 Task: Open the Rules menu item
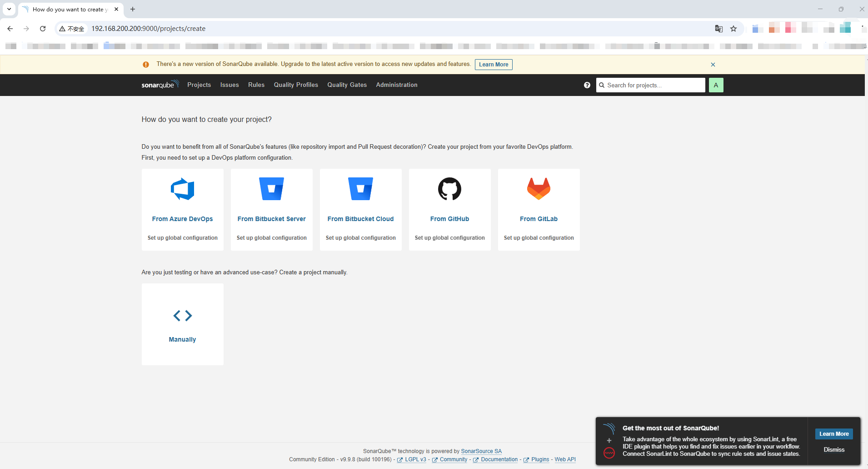[x=256, y=85]
